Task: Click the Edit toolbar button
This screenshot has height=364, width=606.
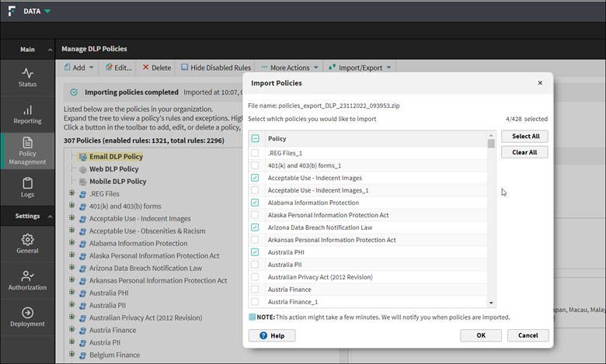Action: click(x=118, y=68)
